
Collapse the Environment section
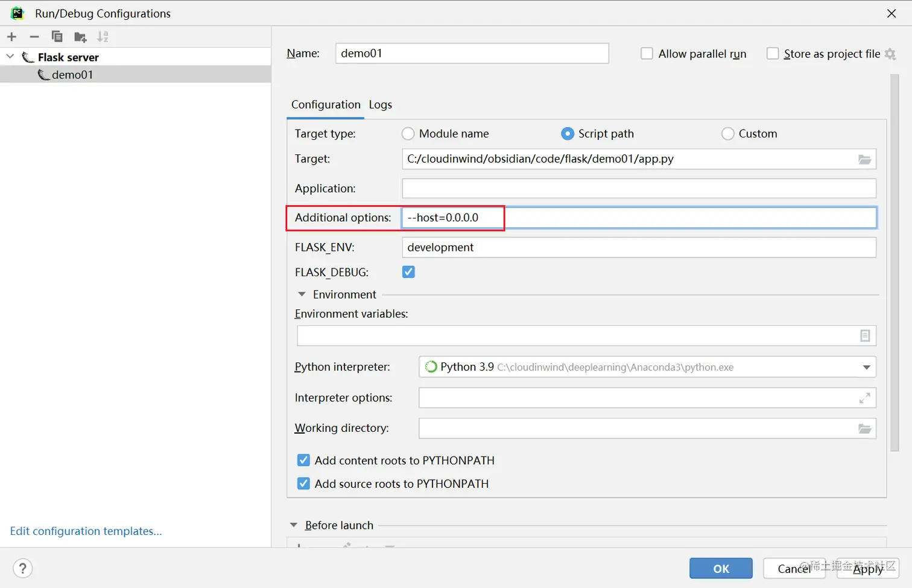302,294
